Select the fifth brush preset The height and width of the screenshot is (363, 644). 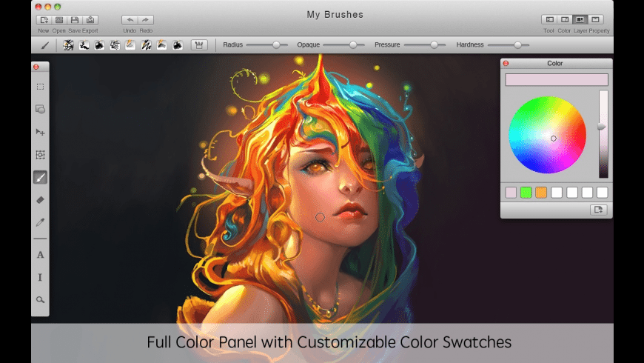130,44
